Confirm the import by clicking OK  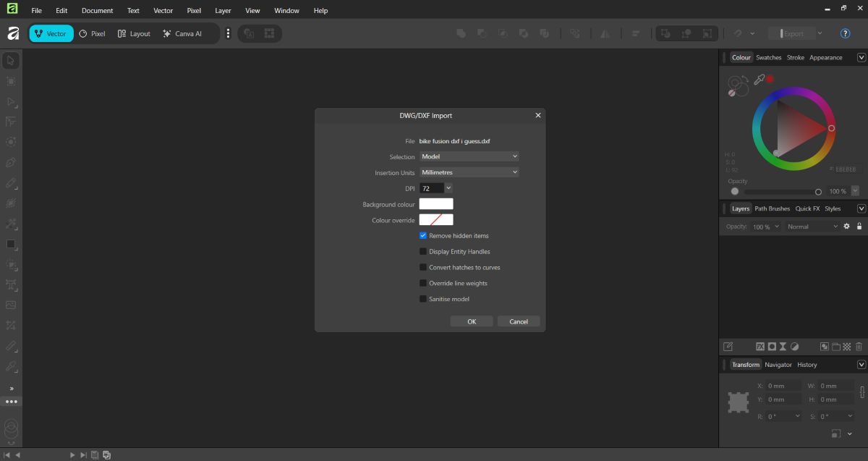coord(472,321)
